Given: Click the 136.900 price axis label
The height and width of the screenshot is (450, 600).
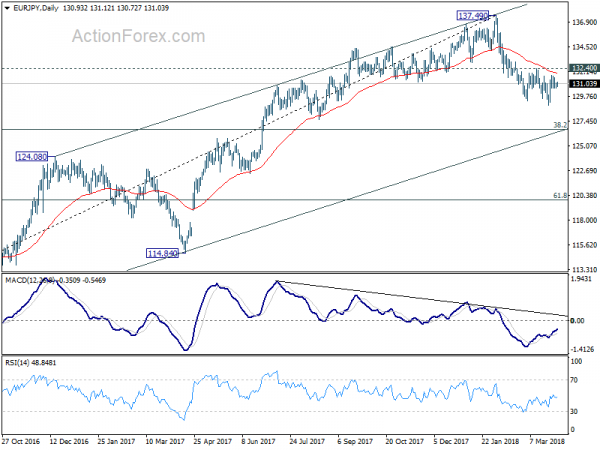Looking at the screenshot, I should point(585,23).
